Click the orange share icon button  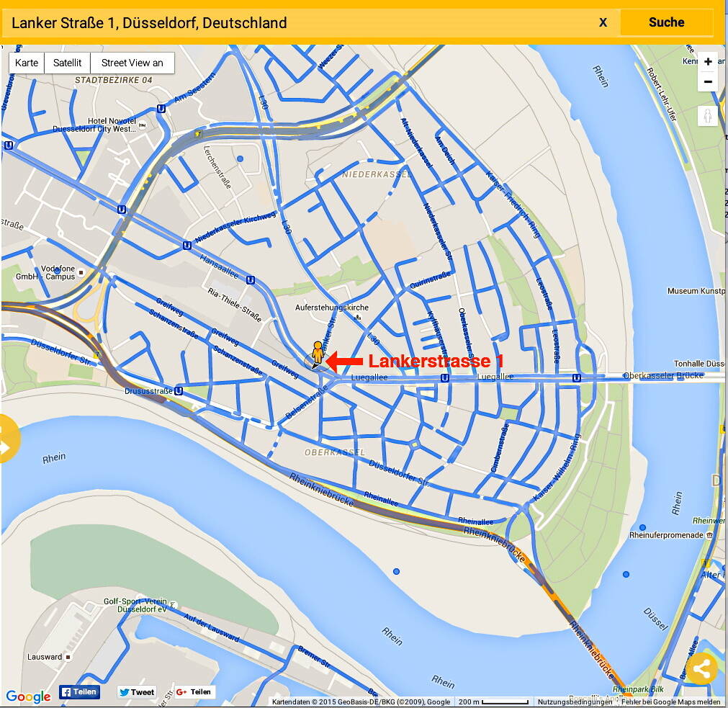tap(701, 669)
